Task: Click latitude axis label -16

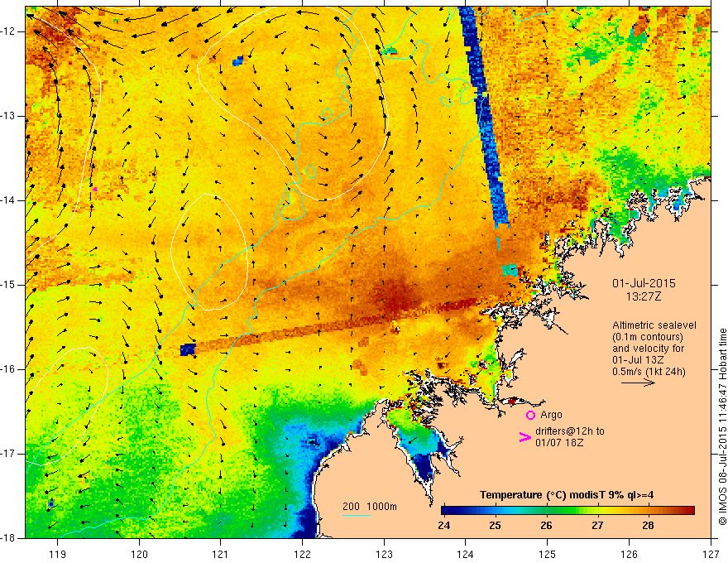Action: tap(8, 368)
